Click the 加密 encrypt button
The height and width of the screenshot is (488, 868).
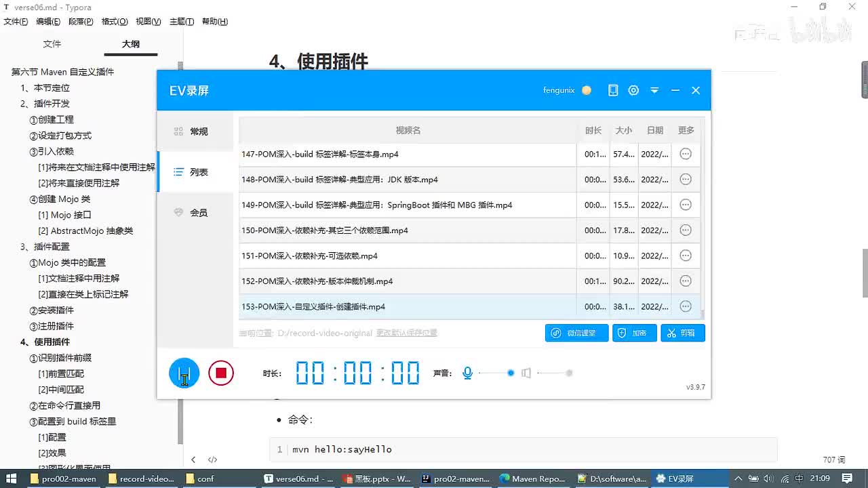pos(635,333)
